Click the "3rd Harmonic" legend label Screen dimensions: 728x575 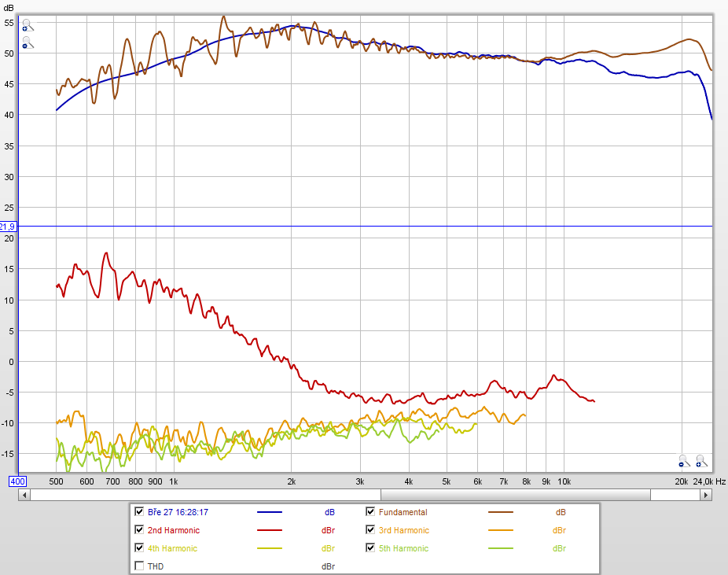(x=404, y=530)
